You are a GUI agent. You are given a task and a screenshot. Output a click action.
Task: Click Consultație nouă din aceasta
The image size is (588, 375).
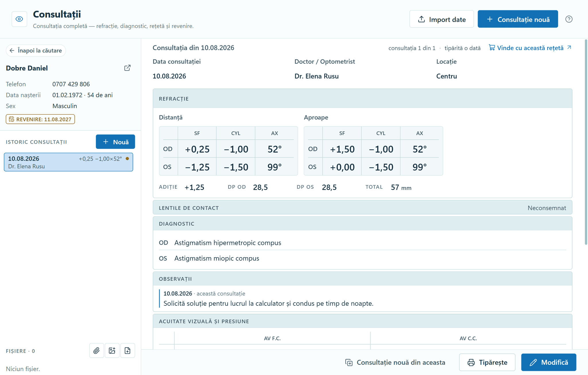coord(395,362)
